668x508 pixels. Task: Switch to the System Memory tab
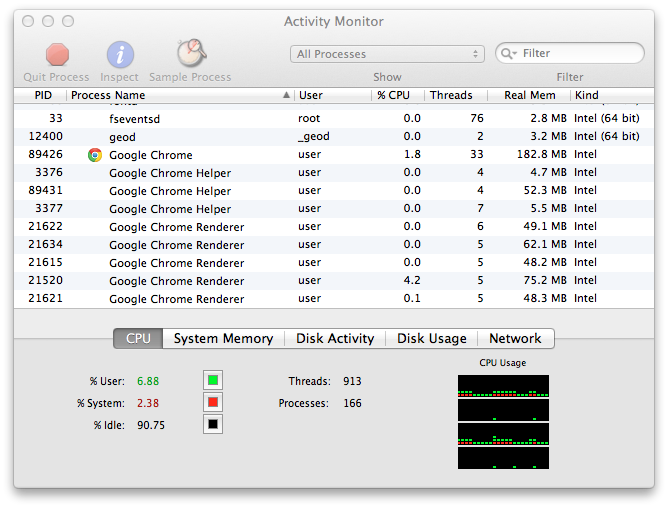click(x=223, y=338)
